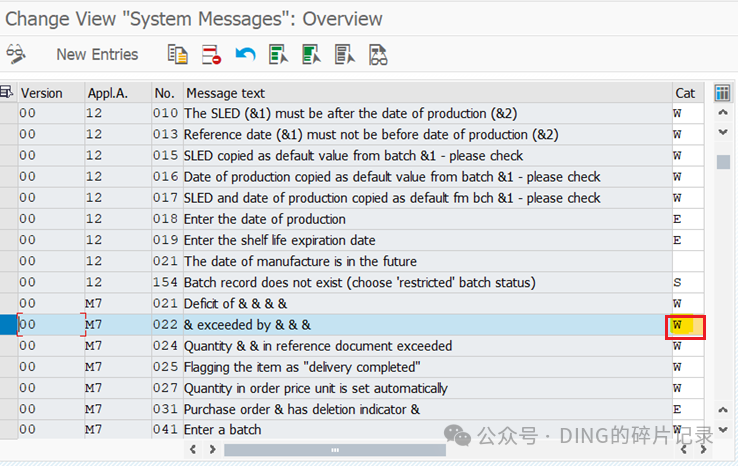Image resolution: width=738 pixels, height=466 pixels.
Task: Click the Message text column header
Action: [x=427, y=93]
